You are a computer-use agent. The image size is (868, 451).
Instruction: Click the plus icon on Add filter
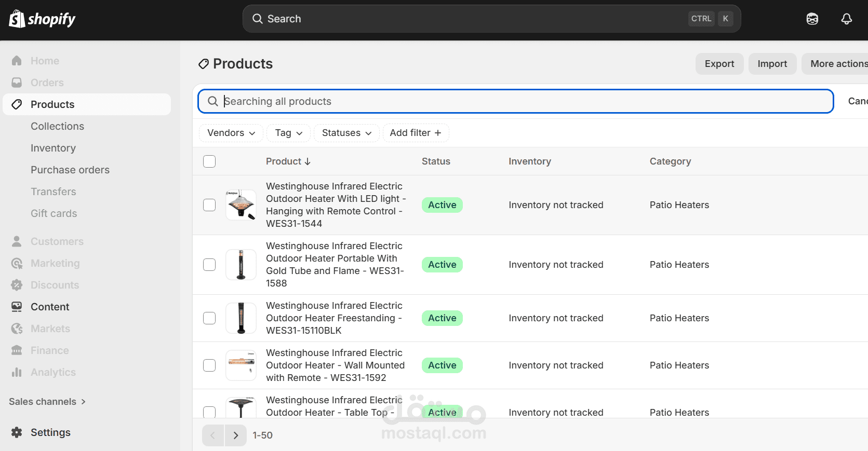438,133
